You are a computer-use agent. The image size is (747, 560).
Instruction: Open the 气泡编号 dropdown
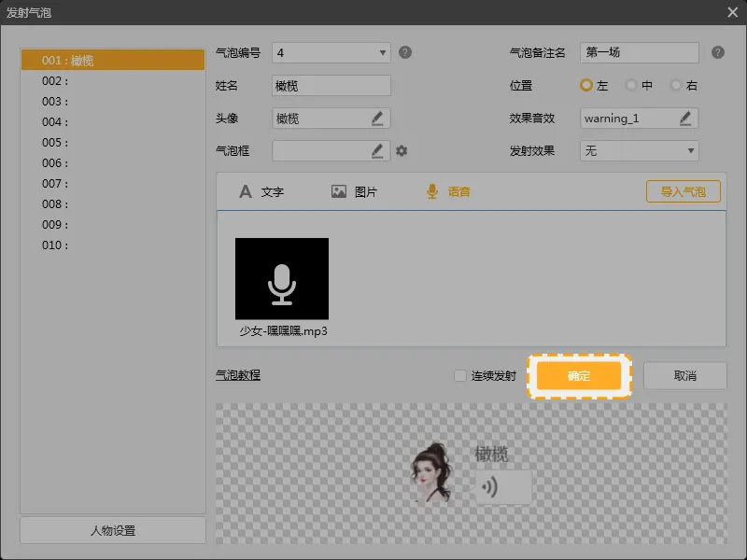coord(331,52)
